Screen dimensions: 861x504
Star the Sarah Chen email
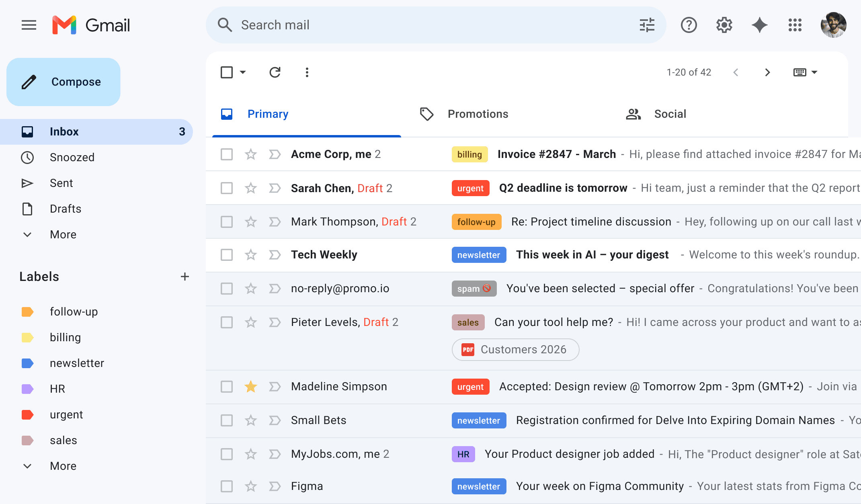coord(251,188)
